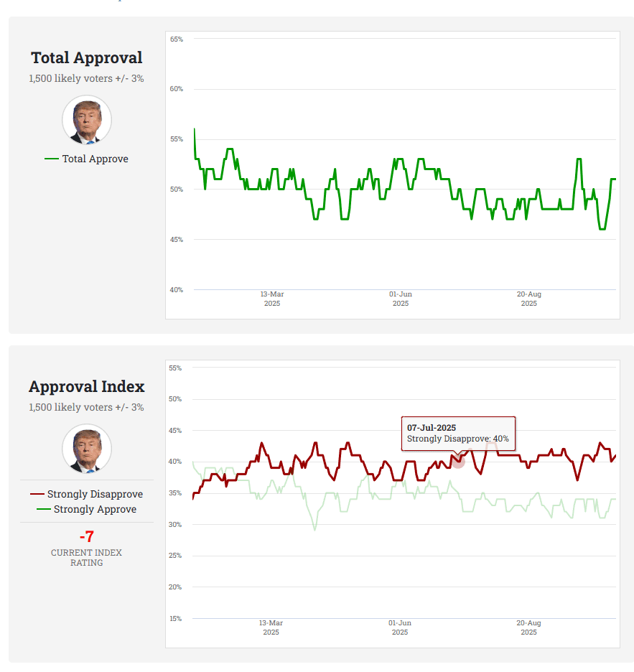Click the Approval Index heading
Screen dimensions: 634x672
click(x=87, y=386)
